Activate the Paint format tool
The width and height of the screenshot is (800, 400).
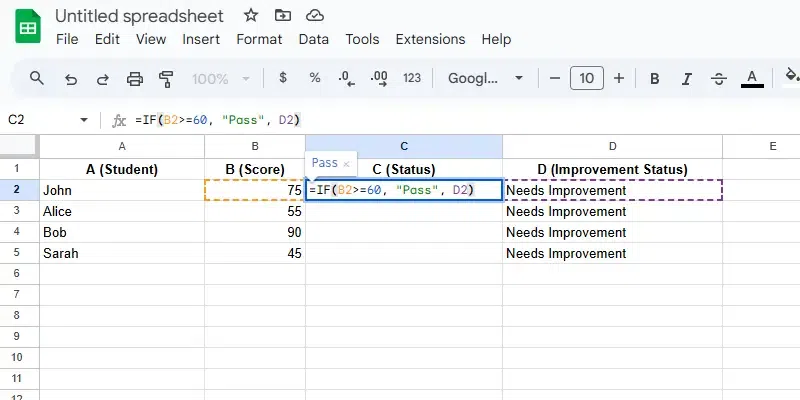pyautogui.click(x=167, y=78)
